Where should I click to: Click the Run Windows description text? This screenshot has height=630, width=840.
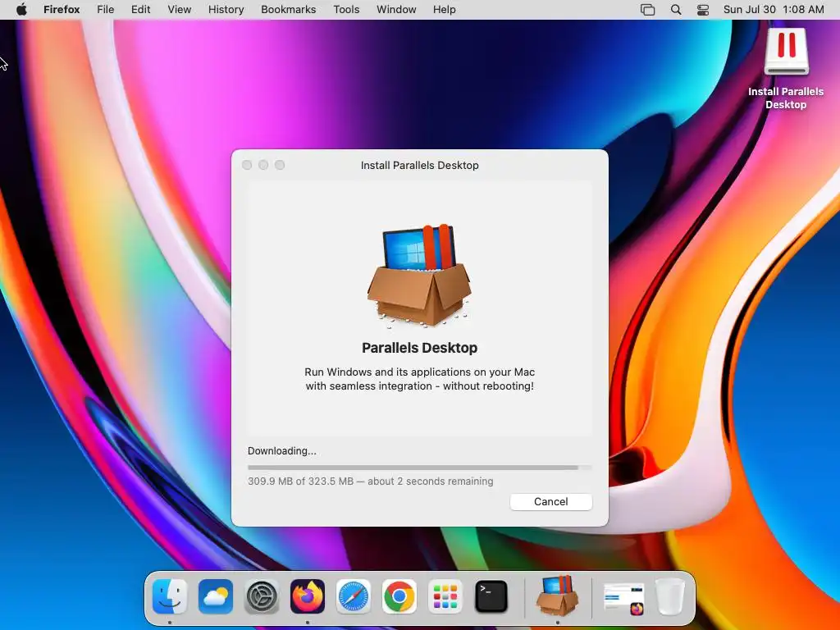(x=419, y=379)
